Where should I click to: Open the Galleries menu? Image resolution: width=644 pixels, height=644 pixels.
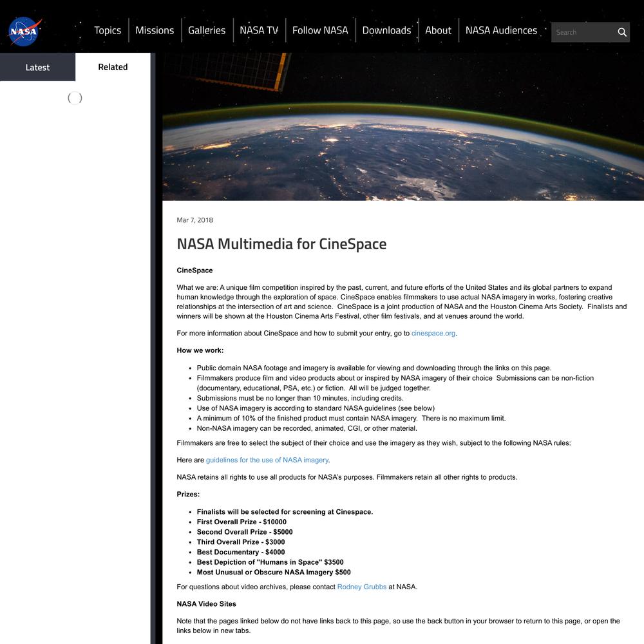[207, 30]
